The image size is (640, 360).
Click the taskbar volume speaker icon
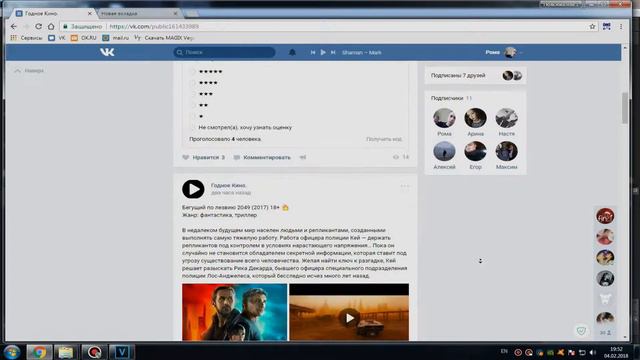point(593,352)
